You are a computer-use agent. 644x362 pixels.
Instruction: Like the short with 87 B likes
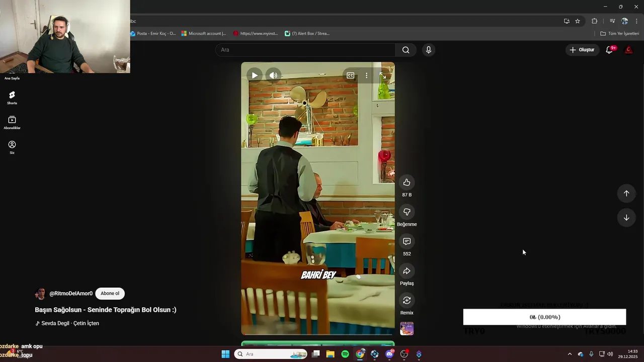coord(407,183)
